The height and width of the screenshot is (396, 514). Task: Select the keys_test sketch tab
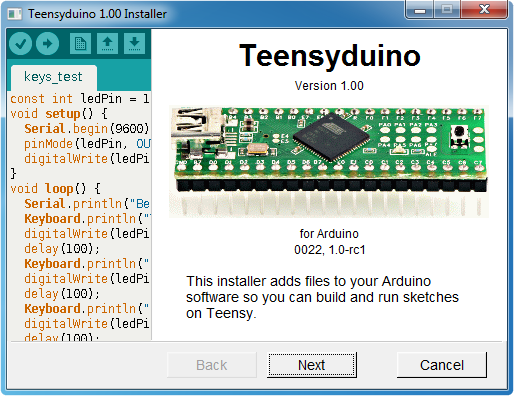53,77
